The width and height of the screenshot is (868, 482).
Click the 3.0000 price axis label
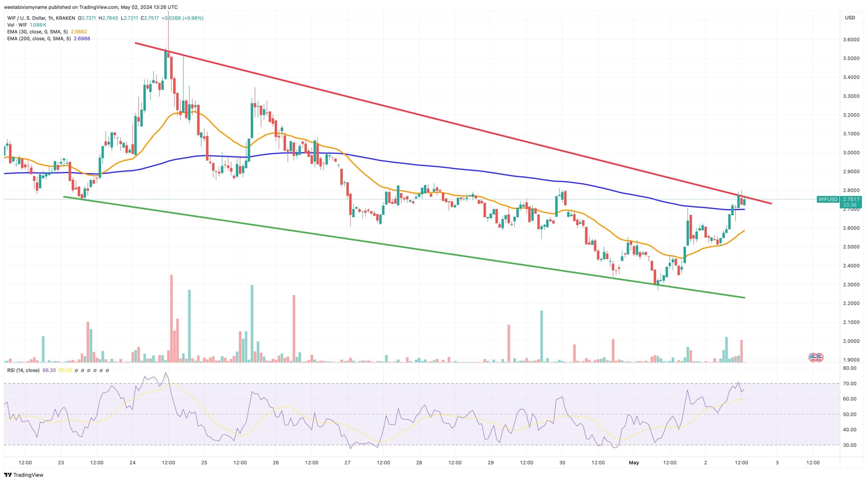point(851,152)
